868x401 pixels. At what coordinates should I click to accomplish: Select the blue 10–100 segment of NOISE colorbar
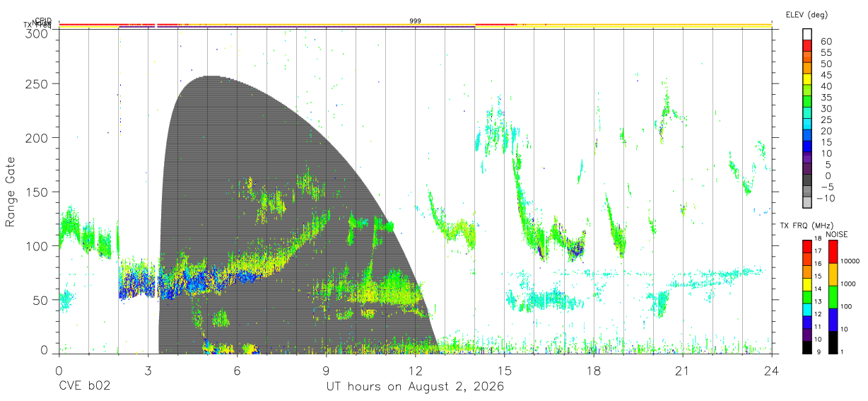coord(833,320)
